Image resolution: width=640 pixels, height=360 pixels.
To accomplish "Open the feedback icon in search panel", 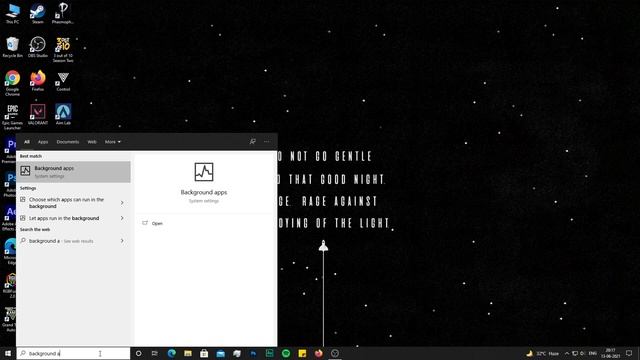I will click(253, 142).
